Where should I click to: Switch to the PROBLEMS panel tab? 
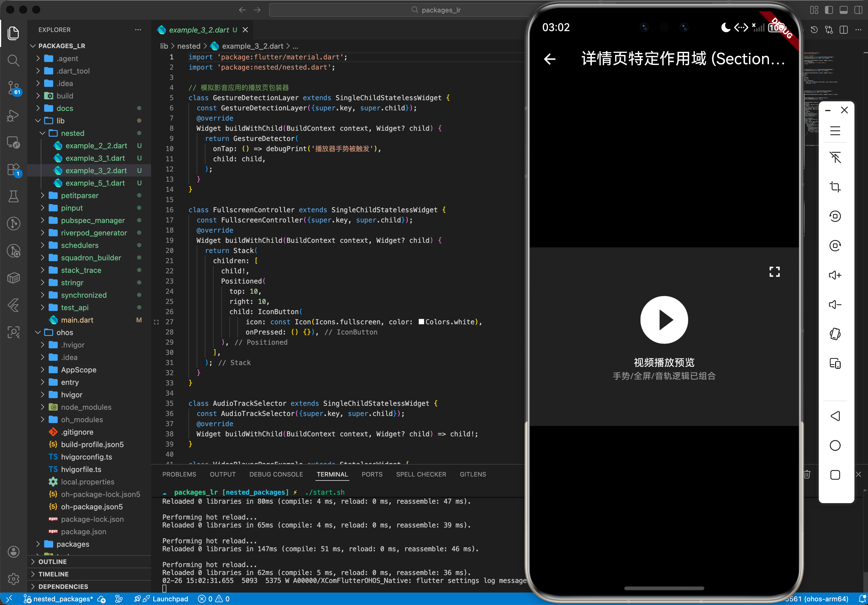[x=179, y=474]
